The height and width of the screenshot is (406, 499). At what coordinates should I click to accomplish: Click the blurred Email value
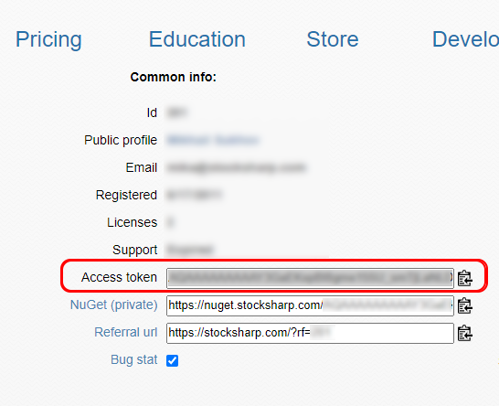[x=236, y=167]
